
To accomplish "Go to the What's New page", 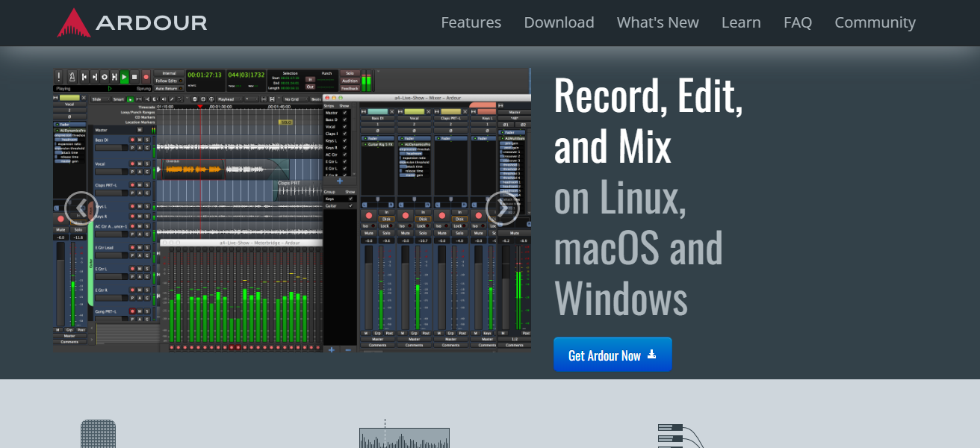I will click(657, 22).
